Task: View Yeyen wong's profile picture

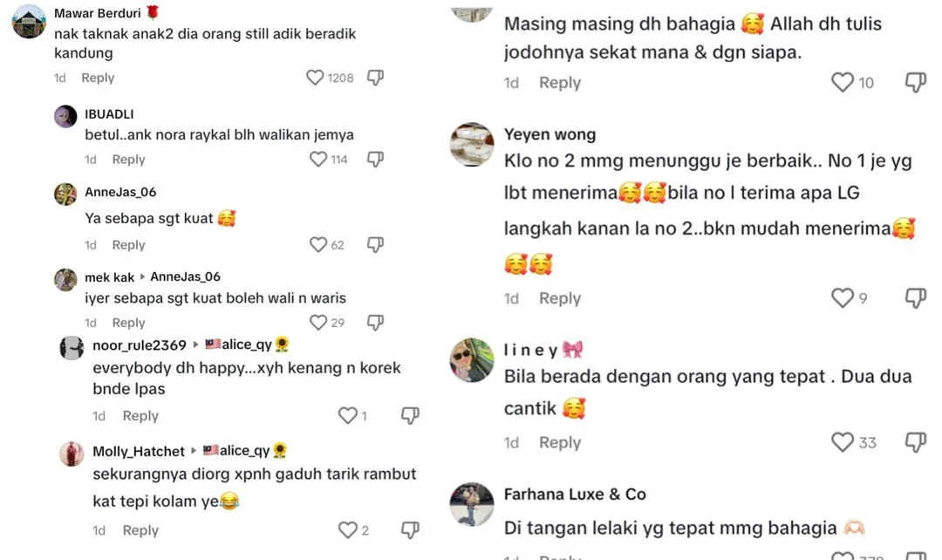Action: pyautogui.click(x=472, y=144)
